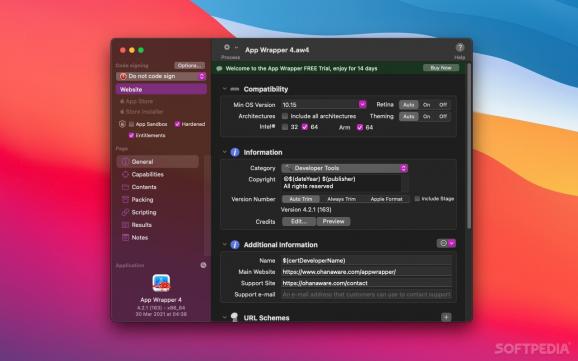Enable Include all architectures checkbox
Image resolution: width=578 pixels, height=361 pixels.
(x=285, y=116)
